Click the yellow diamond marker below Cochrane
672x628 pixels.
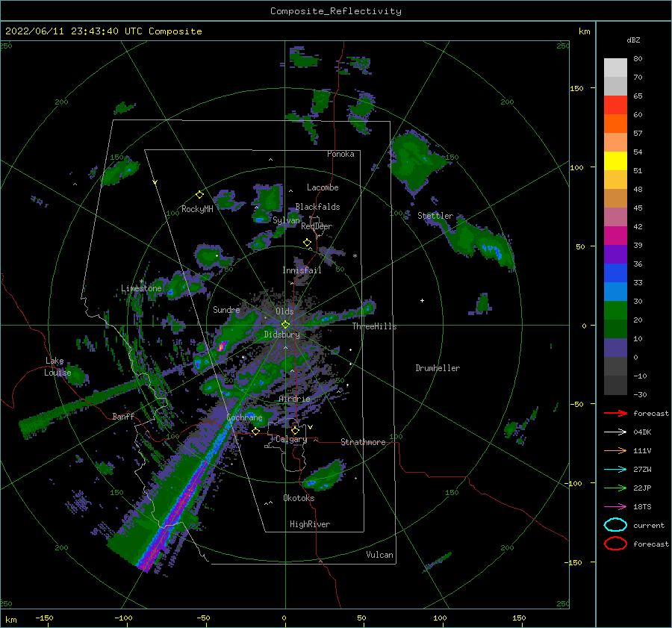(x=255, y=431)
